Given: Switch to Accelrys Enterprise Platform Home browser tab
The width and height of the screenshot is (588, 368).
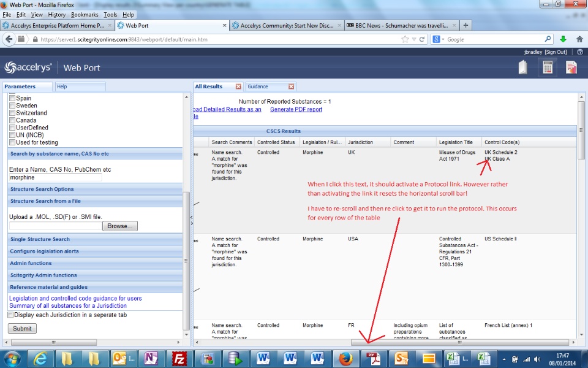Looking at the screenshot, I should pos(58,26).
